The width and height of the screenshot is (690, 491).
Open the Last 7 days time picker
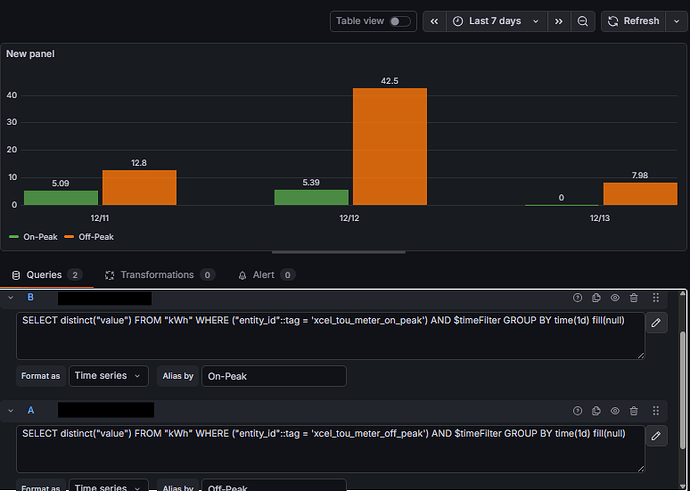click(496, 21)
